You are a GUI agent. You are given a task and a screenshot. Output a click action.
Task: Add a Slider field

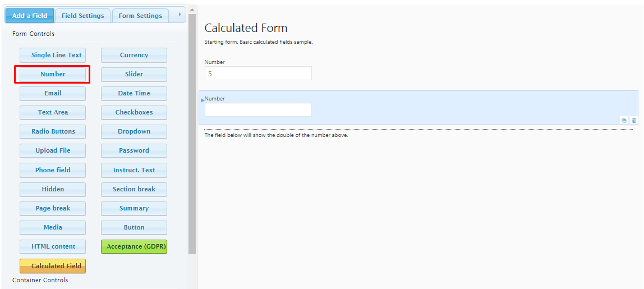(x=134, y=75)
